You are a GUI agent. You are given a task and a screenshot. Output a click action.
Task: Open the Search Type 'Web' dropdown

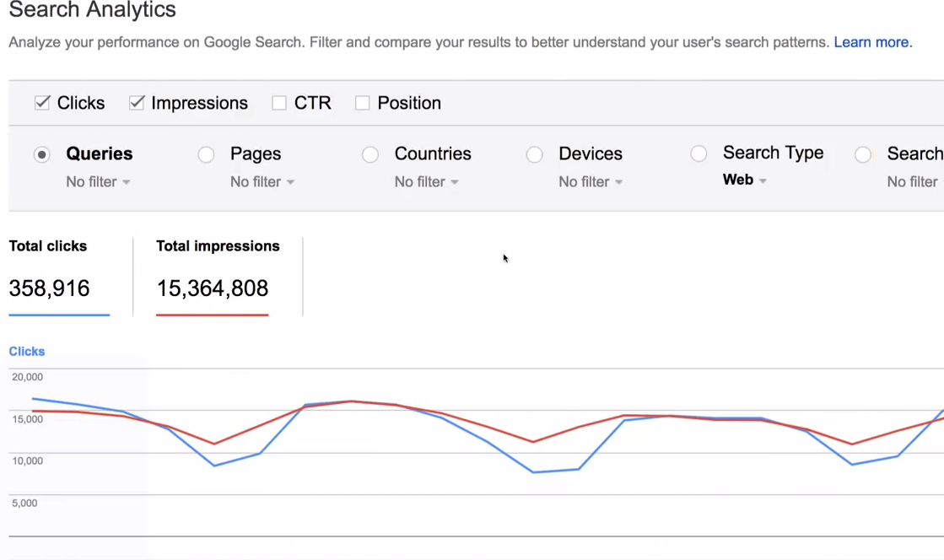[744, 180]
